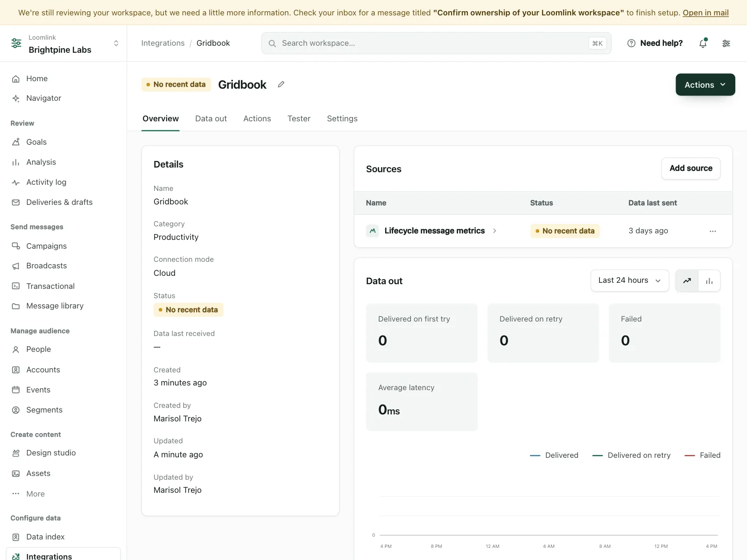Click the 3 days ago cell

coord(648,231)
